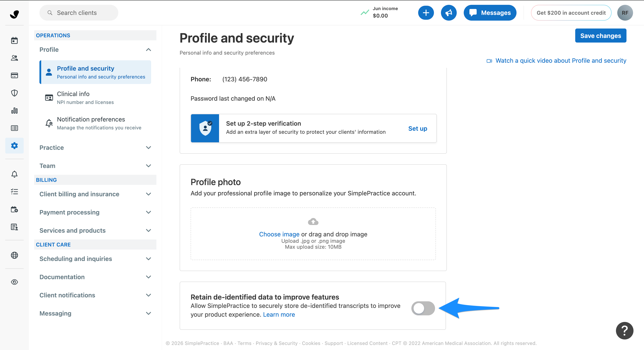Click the cloud upload icon
This screenshot has width=644, height=350.
pyautogui.click(x=313, y=221)
